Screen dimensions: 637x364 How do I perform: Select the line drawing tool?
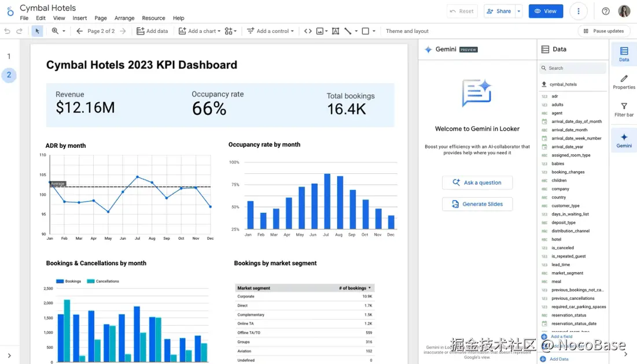(348, 31)
